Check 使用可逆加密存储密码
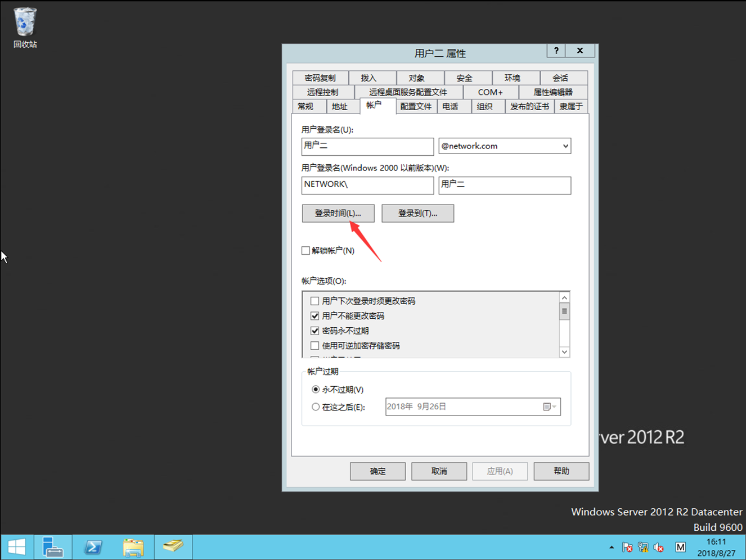This screenshot has height=560, width=746. [x=315, y=346]
